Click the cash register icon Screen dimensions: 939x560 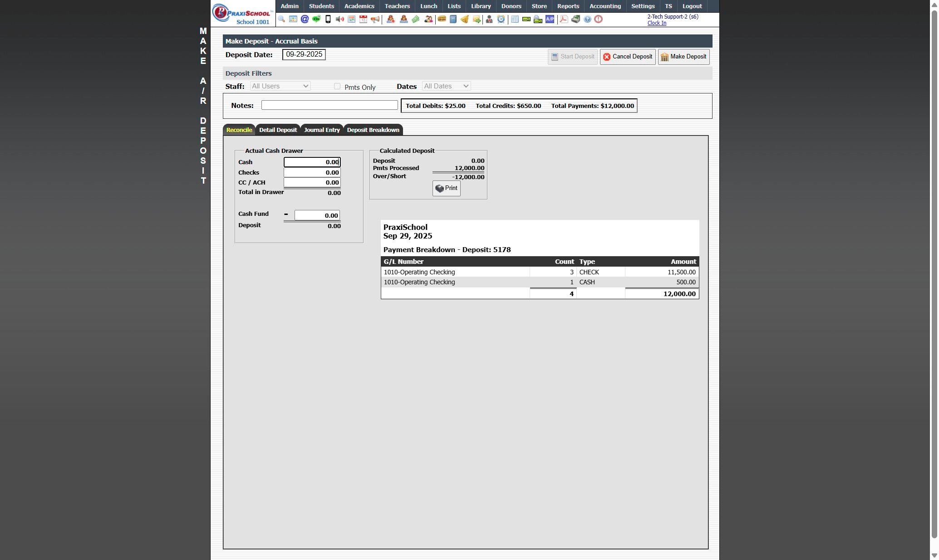coord(575,19)
